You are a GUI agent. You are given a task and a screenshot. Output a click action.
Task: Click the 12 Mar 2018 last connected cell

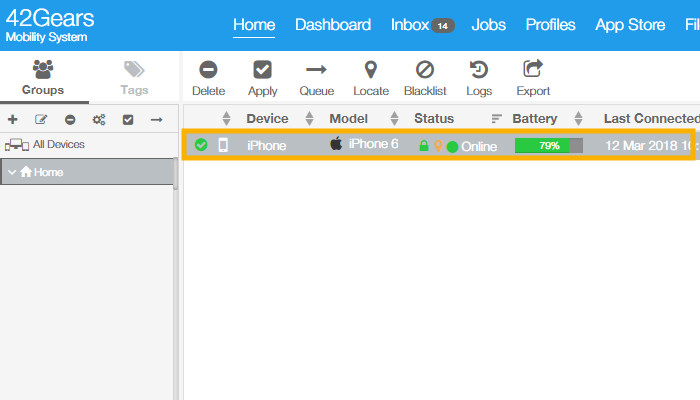tap(650, 146)
